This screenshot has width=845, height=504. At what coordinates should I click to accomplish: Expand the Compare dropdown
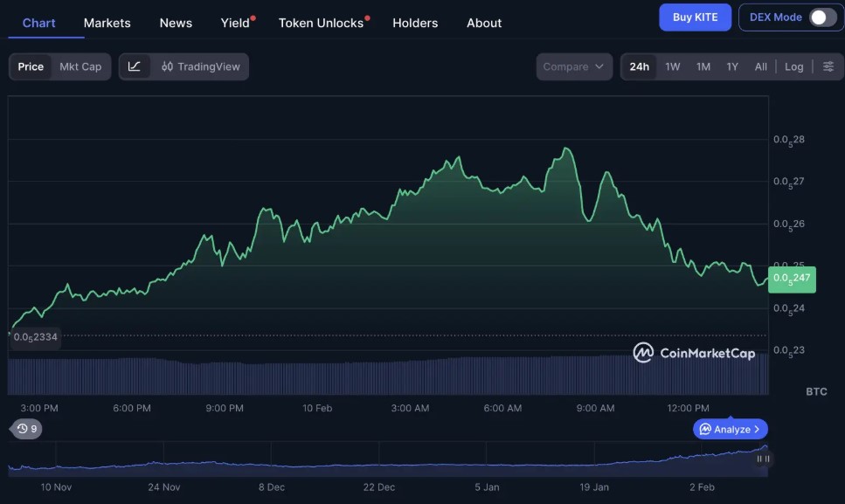click(573, 66)
